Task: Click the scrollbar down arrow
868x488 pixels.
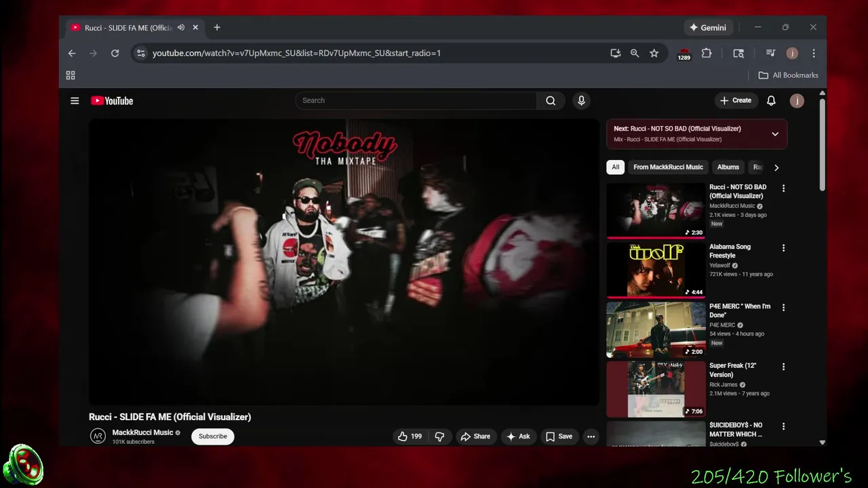Action: coord(822,443)
